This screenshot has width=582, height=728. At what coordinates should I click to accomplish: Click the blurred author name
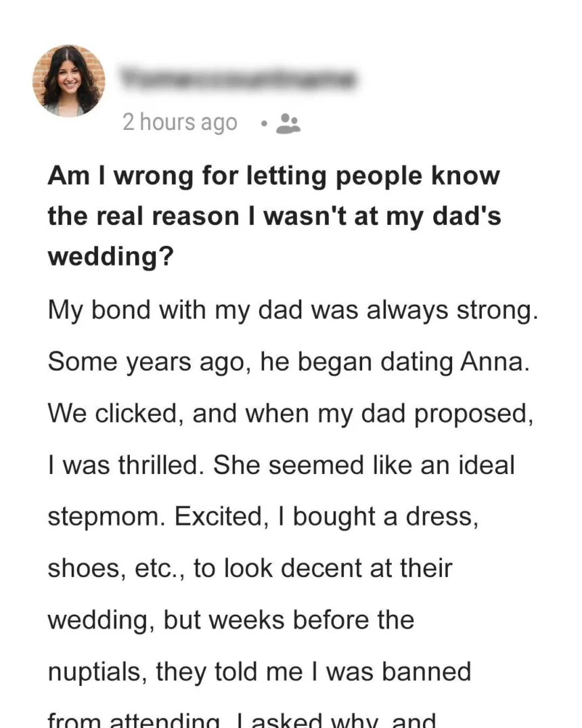click(238, 79)
